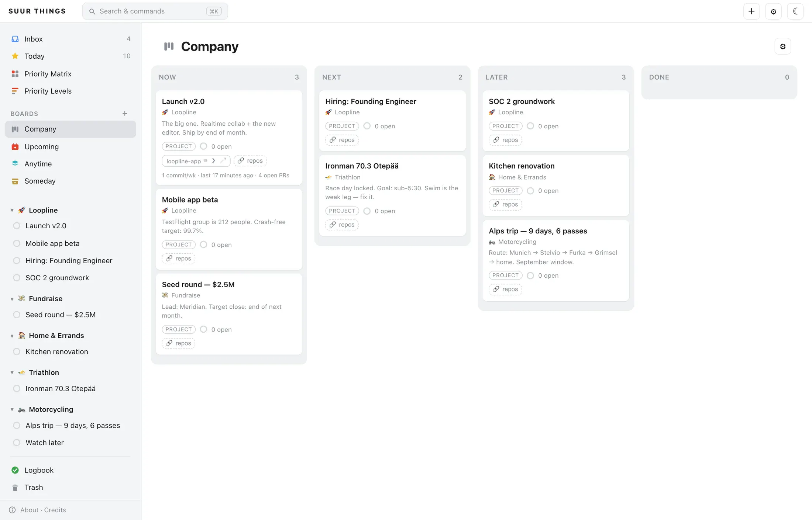Open app settings gear in top bar
Viewport: 812px width, 520px height.
point(773,11)
